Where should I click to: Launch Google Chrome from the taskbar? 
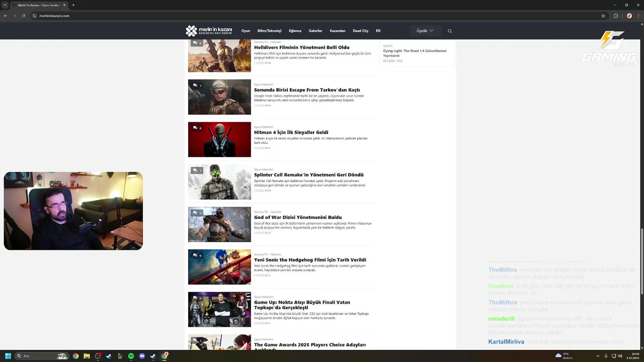(75, 356)
